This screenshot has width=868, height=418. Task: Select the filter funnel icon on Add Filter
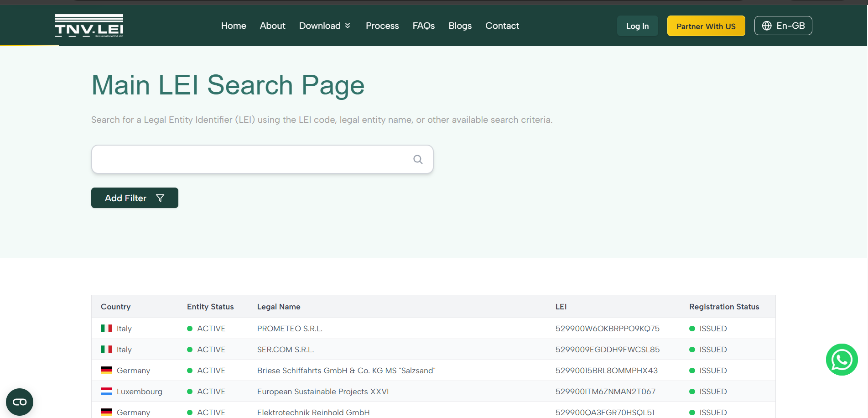160,198
